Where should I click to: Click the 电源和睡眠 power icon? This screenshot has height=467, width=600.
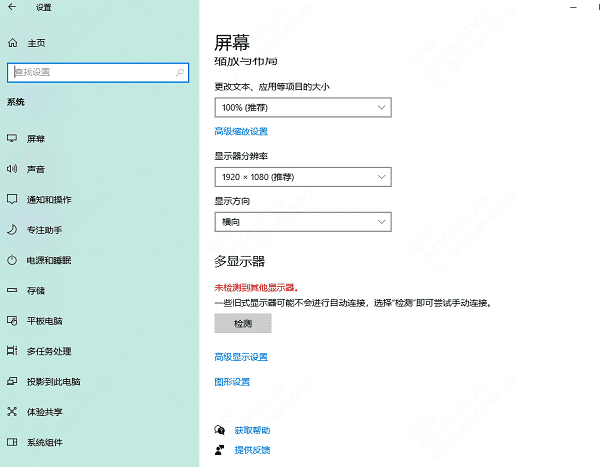coord(13,260)
